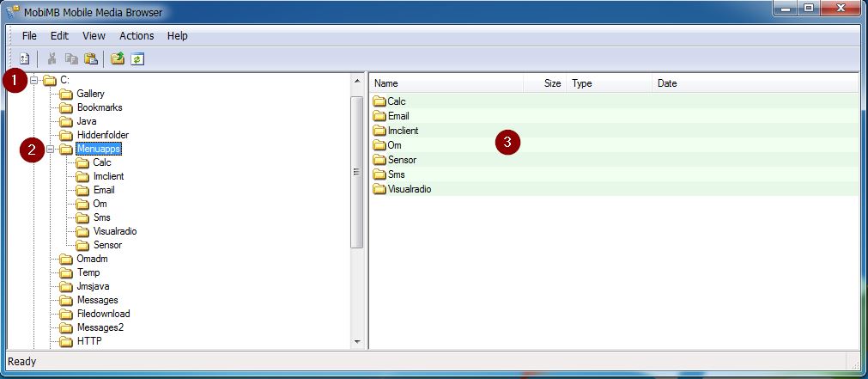868x379 pixels.
Task: Sort by the Date column header
Action: click(x=755, y=83)
